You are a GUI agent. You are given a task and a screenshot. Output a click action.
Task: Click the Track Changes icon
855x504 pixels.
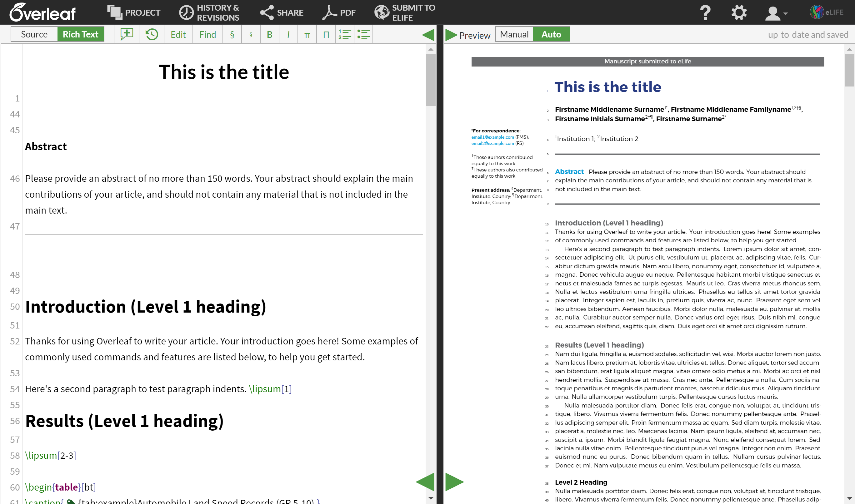(x=151, y=34)
